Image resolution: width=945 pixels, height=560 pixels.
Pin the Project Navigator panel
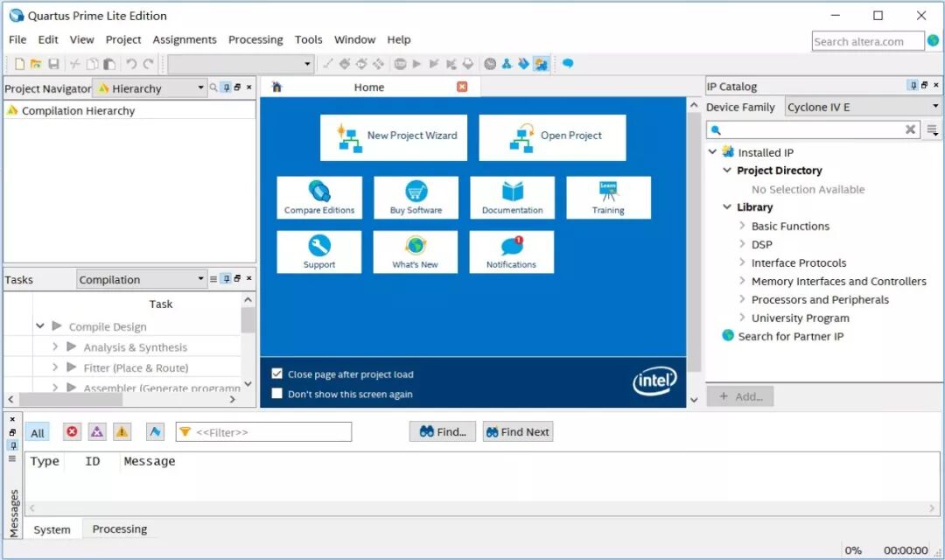pyautogui.click(x=227, y=87)
